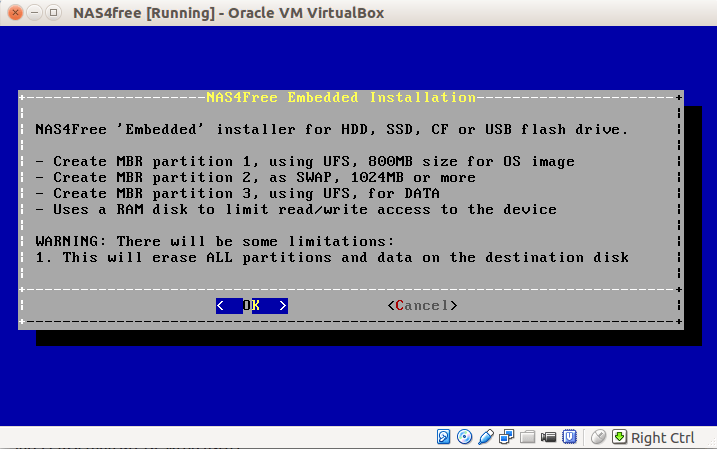This screenshot has width=717, height=449.
Task: Close the NAS4free VirtualBox window
Action: [15, 12]
